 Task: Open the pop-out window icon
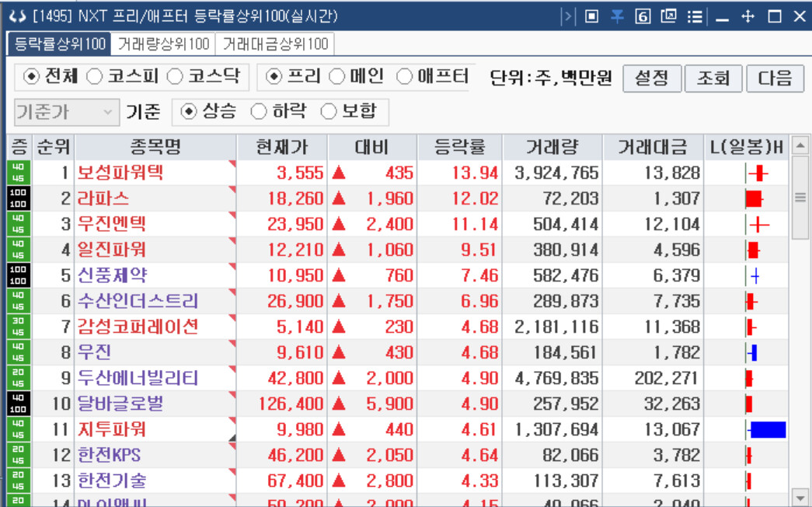(x=668, y=16)
